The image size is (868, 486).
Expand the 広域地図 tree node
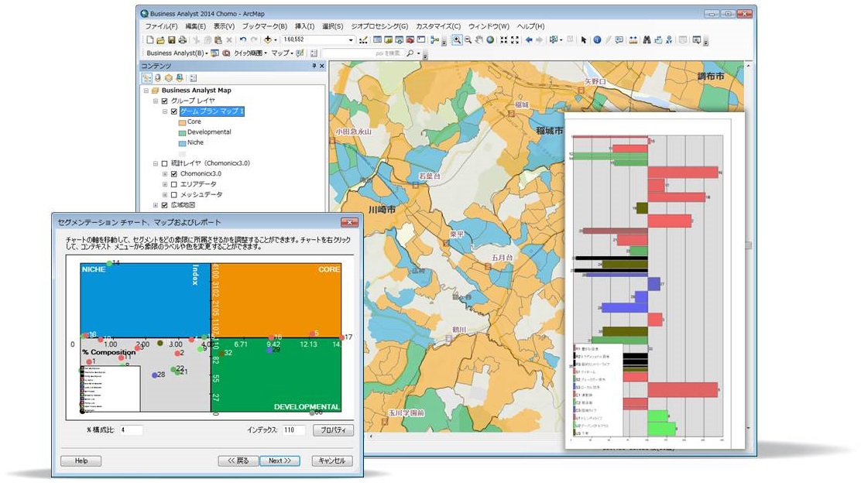(x=156, y=205)
